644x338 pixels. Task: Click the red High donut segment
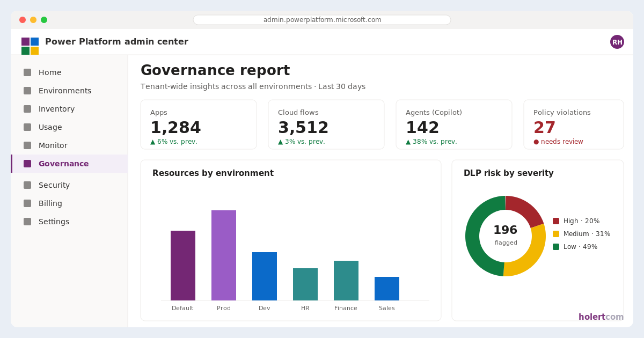(526, 209)
